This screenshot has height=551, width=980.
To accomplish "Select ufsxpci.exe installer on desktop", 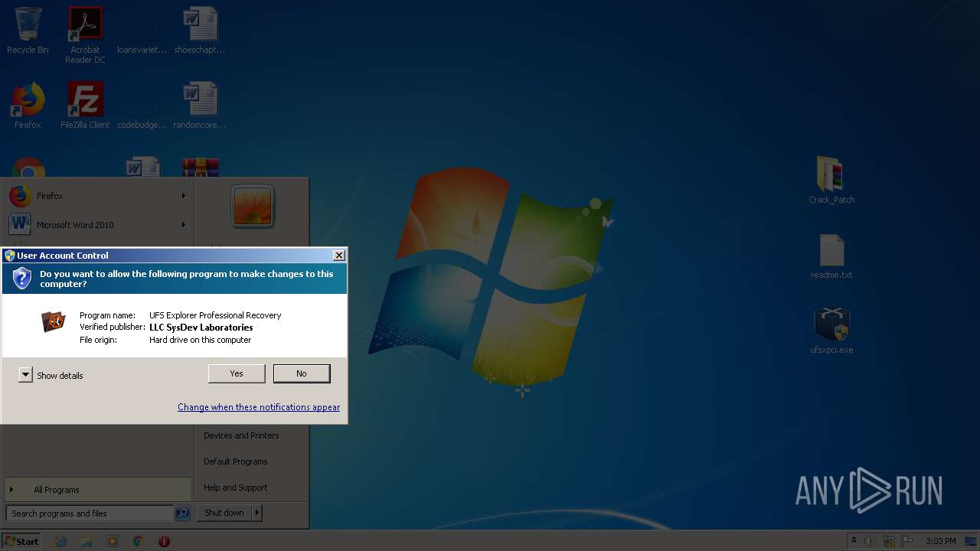I will click(831, 331).
